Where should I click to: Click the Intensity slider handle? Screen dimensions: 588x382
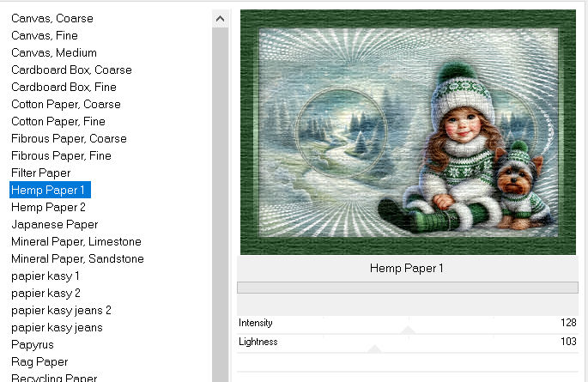[x=408, y=330]
